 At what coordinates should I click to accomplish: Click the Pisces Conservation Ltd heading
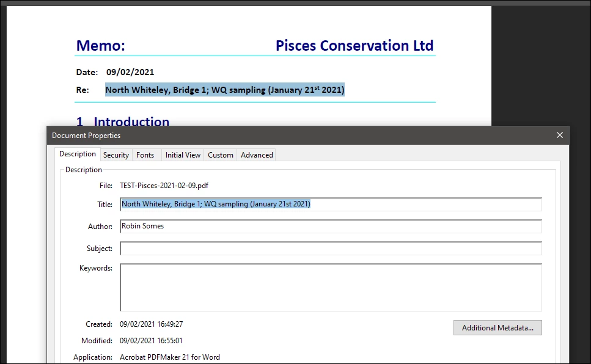[354, 46]
